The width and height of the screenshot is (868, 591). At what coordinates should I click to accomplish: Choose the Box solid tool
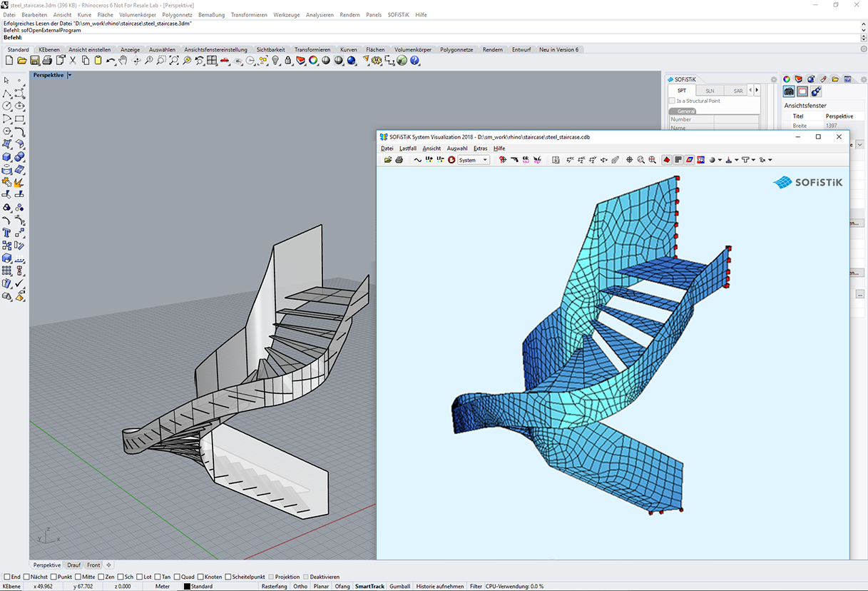tap(7, 157)
